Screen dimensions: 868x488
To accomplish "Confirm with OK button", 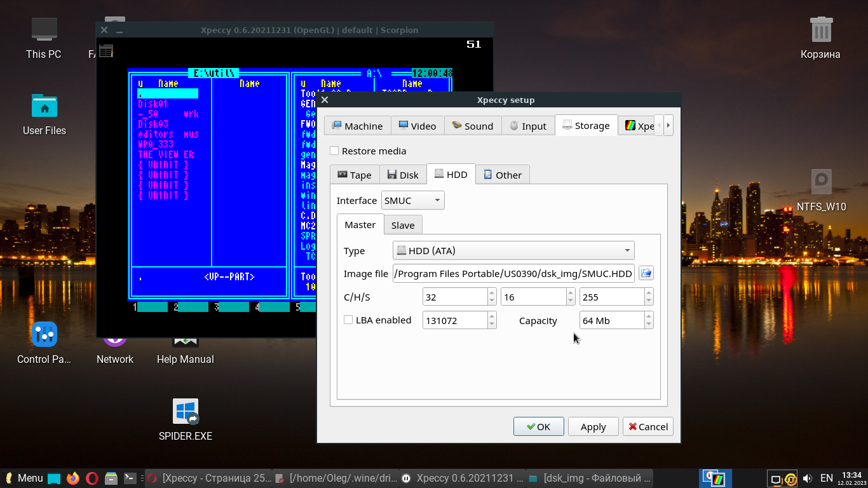I will point(539,426).
